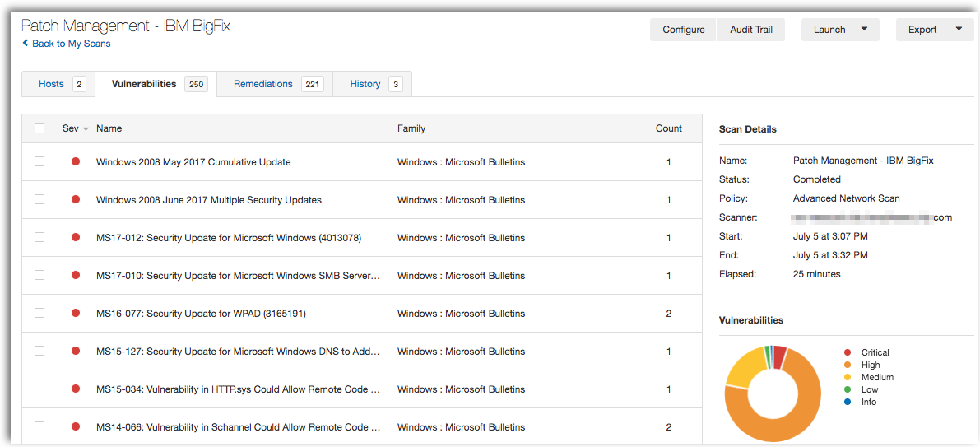Viewport: 980px width, 447px height.
Task: Sort by the Count column header
Action: tap(668, 128)
